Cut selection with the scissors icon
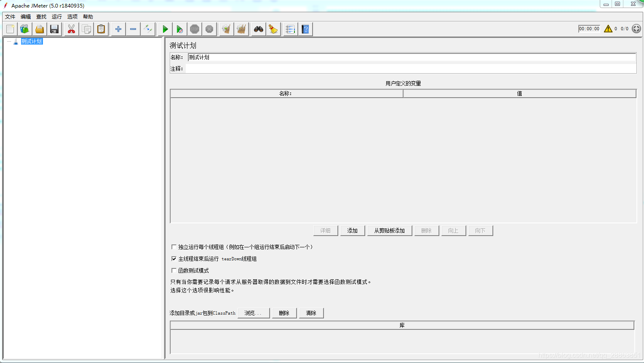The height and width of the screenshot is (363, 644). 71,29
